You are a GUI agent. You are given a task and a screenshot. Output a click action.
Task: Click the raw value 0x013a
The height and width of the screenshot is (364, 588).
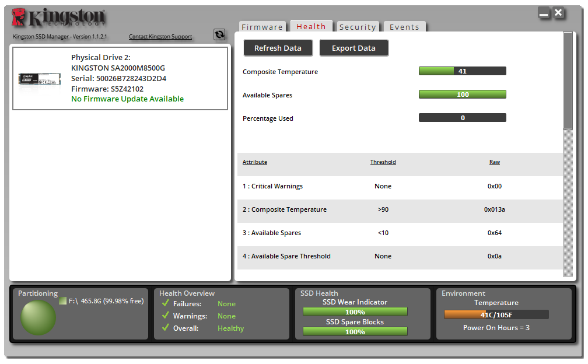coord(495,209)
